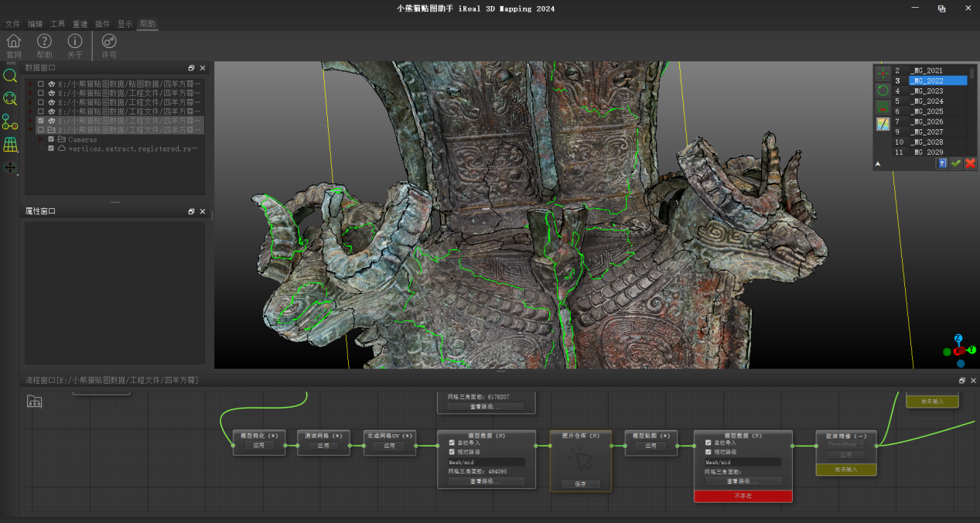Toggle the Cameras checkbox
This screenshot has height=523, width=980.
tap(51, 139)
